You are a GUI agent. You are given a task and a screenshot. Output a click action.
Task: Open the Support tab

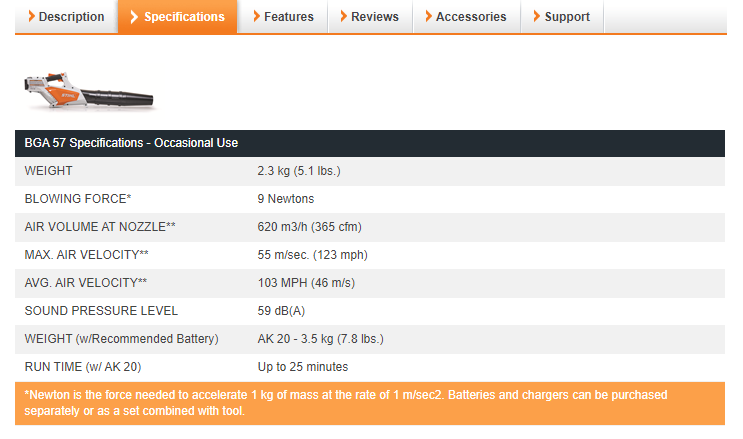coord(562,17)
